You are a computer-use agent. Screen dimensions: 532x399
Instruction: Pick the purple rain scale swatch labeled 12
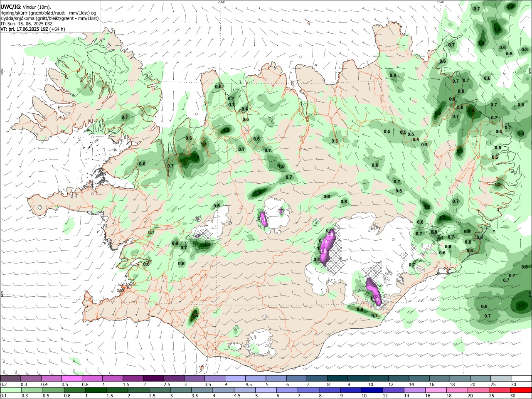click(393, 390)
